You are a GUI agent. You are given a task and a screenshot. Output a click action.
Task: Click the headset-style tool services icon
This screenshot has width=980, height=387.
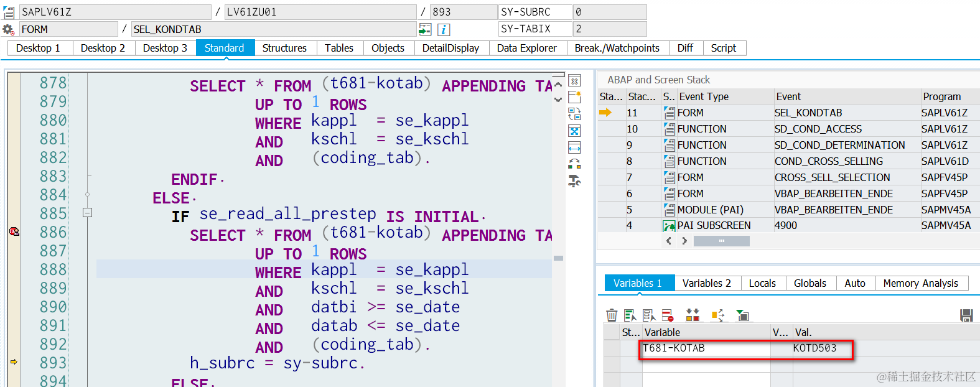tap(575, 164)
